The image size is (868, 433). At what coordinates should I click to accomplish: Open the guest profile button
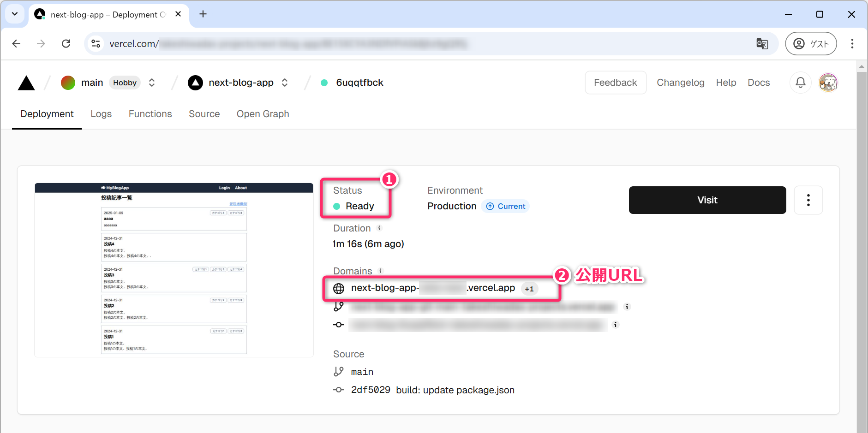coord(811,44)
